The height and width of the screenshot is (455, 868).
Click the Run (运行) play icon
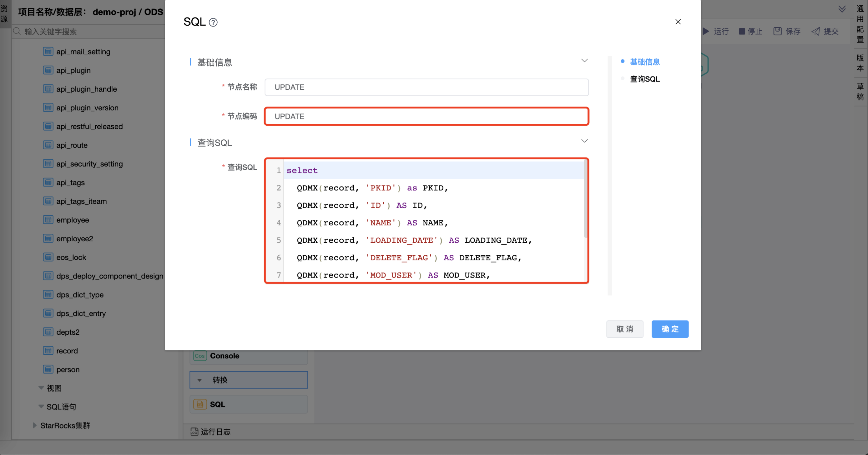pos(706,31)
